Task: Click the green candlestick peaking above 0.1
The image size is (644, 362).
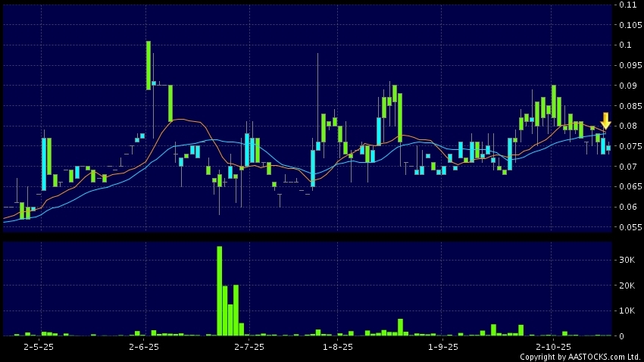Action: pos(148,65)
